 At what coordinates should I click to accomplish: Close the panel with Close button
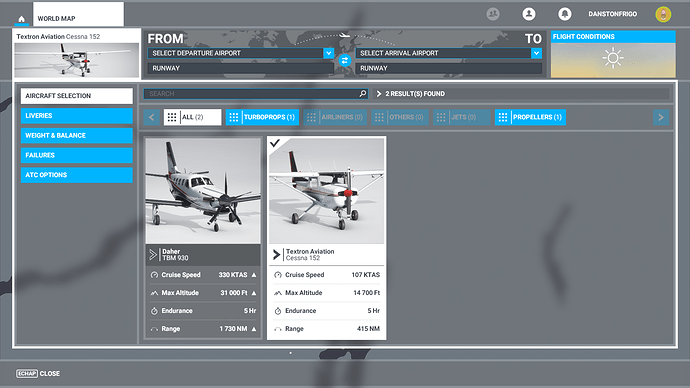[38, 373]
